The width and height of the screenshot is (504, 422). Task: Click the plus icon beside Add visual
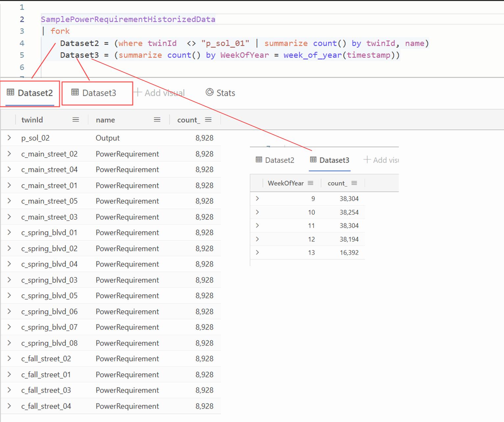pyautogui.click(x=138, y=93)
